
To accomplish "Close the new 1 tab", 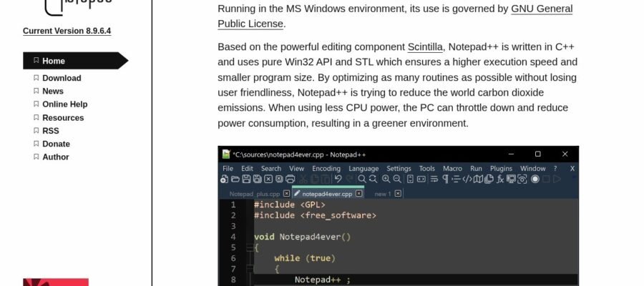I will (398, 194).
